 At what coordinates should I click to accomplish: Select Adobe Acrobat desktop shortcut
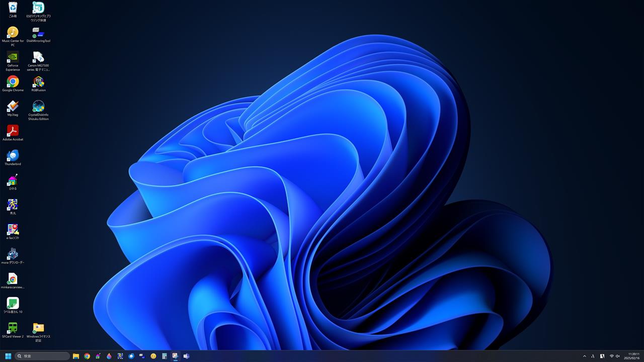[13, 133]
